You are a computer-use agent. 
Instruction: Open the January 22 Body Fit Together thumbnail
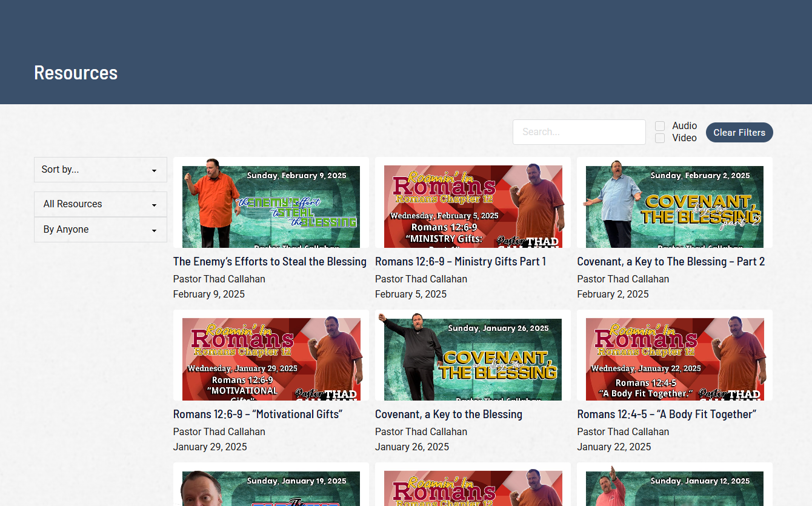[674, 355]
